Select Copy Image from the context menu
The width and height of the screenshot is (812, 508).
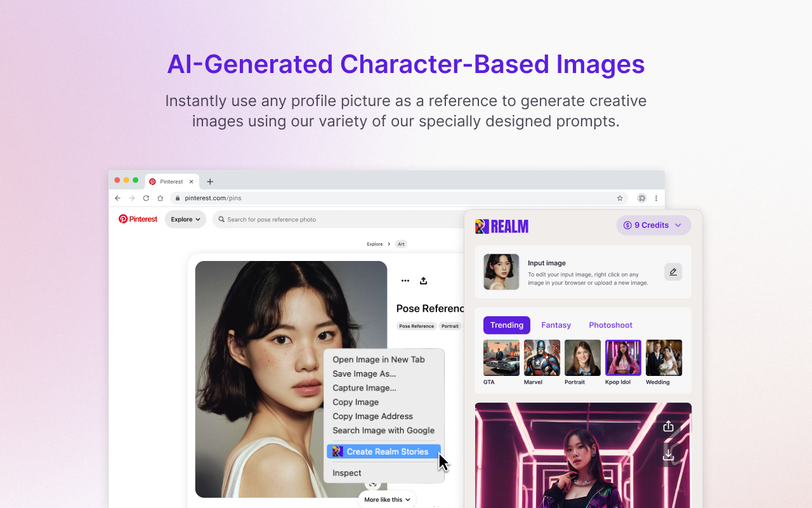point(356,402)
